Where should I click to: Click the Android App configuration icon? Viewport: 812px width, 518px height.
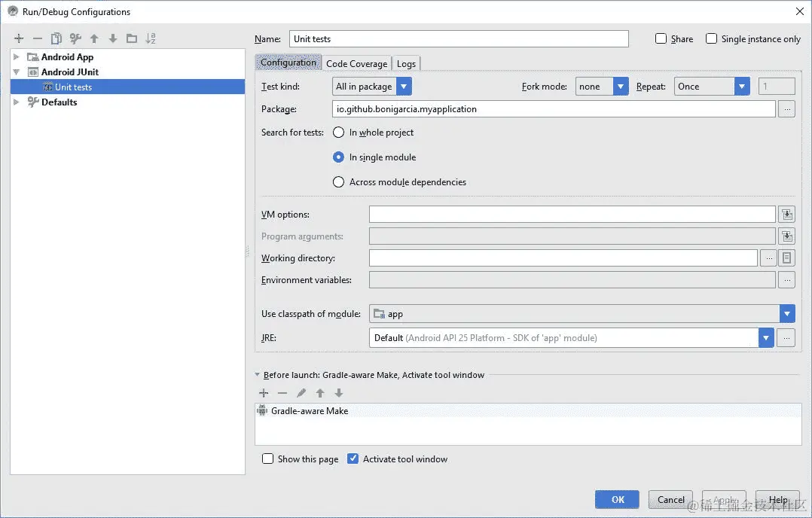32,57
